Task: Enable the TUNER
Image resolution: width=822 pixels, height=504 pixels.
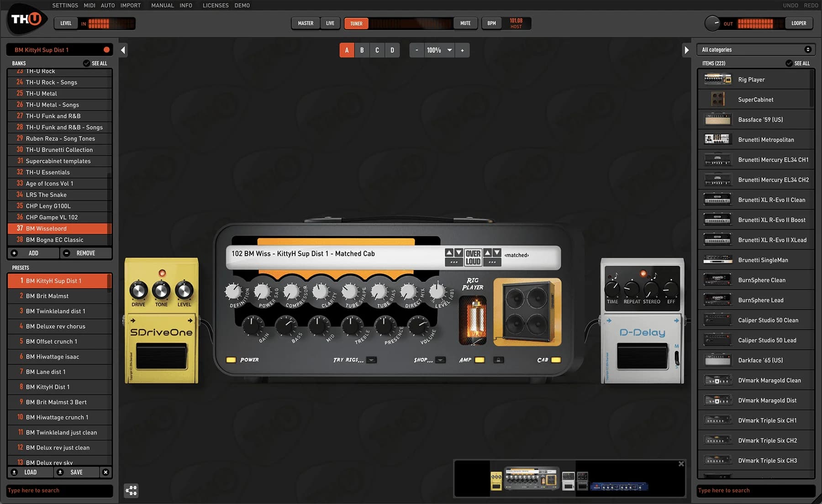Action: pyautogui.click(x=356, y=23)
